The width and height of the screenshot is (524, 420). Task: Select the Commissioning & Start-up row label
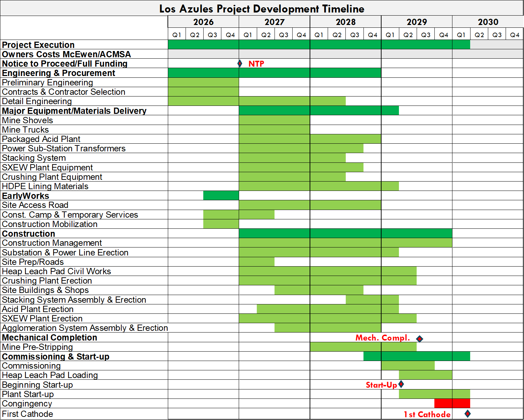click(x=56, y=356)
